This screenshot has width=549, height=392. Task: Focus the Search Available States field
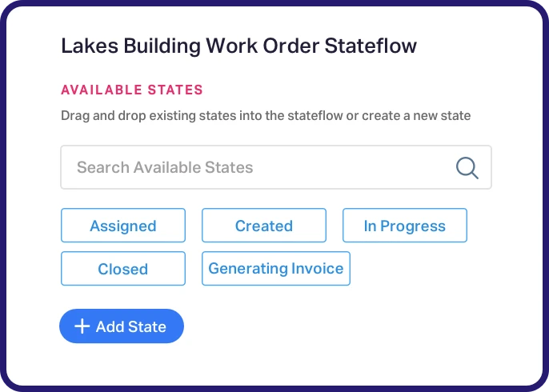click(x=256, y=167)
